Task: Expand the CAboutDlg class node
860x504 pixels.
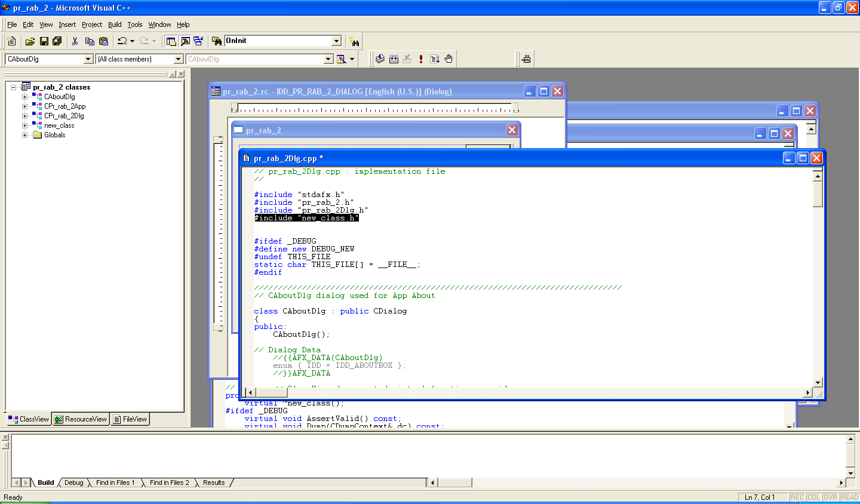Action: point(24,97)
